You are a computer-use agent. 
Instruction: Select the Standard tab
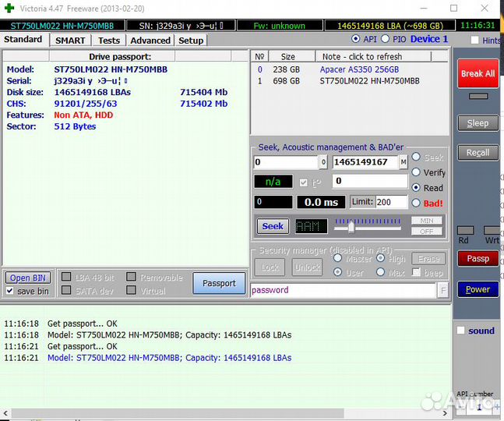tap(23, 39)
